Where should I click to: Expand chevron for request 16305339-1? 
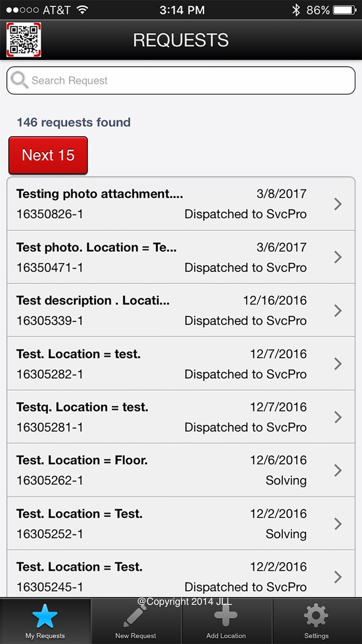coord(338,311)
